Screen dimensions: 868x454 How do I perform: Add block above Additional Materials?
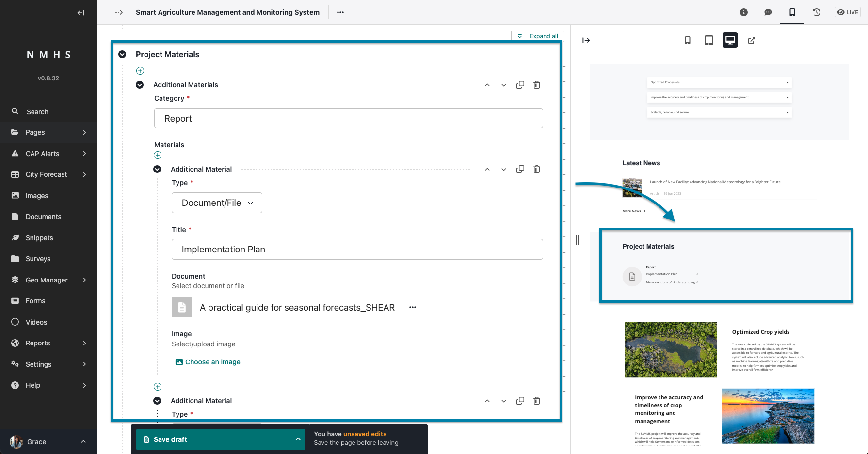(140, 71)
